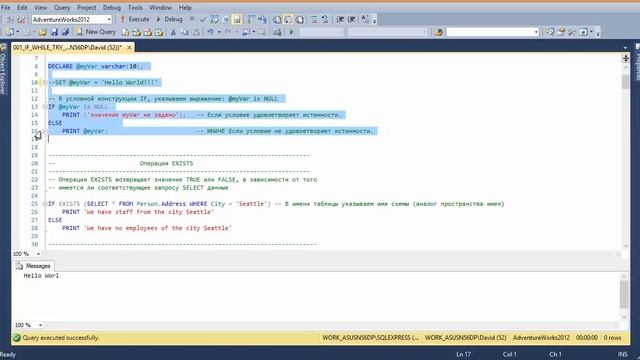Click the Cancel Executing Query stop icon
This screenshot has height=360, width=640.
[x=192, y=19]
